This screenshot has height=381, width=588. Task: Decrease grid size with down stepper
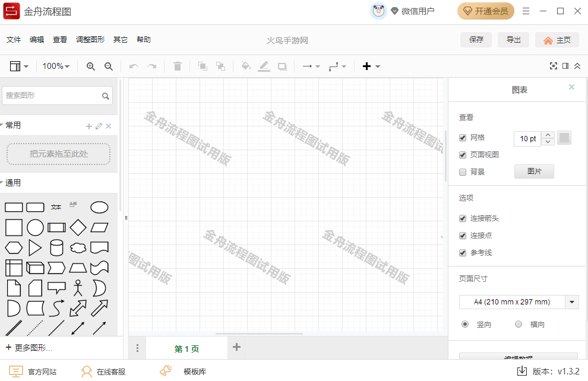click(548, 142)
